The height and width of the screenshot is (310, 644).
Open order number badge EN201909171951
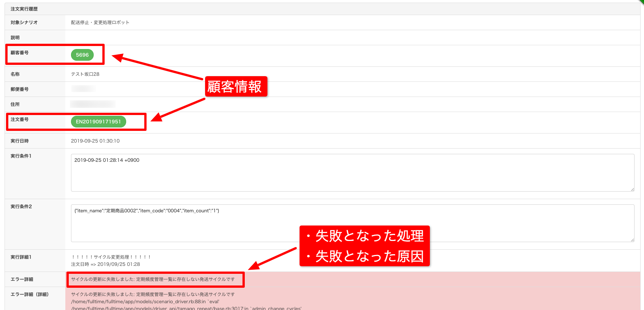coord(98,121)
